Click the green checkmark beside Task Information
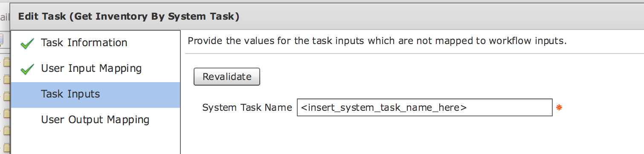Viewport: 644px width, 154px height. point(27,44)
